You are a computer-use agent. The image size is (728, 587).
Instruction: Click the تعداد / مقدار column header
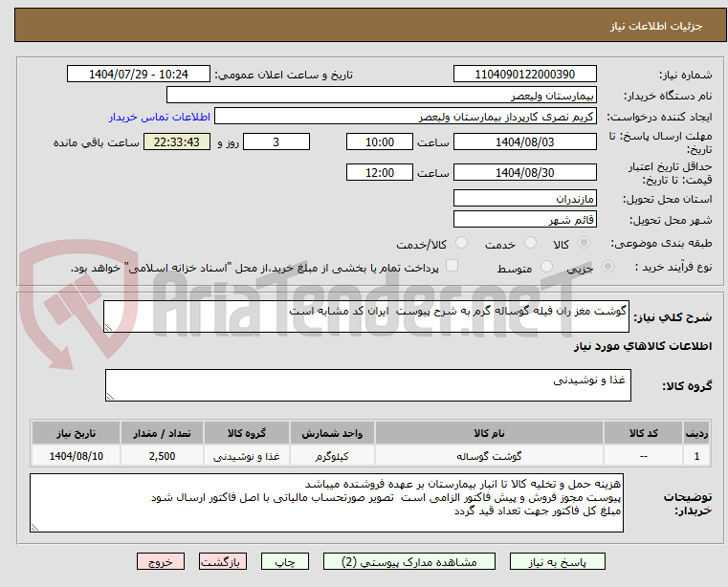[x=162, y=433]
